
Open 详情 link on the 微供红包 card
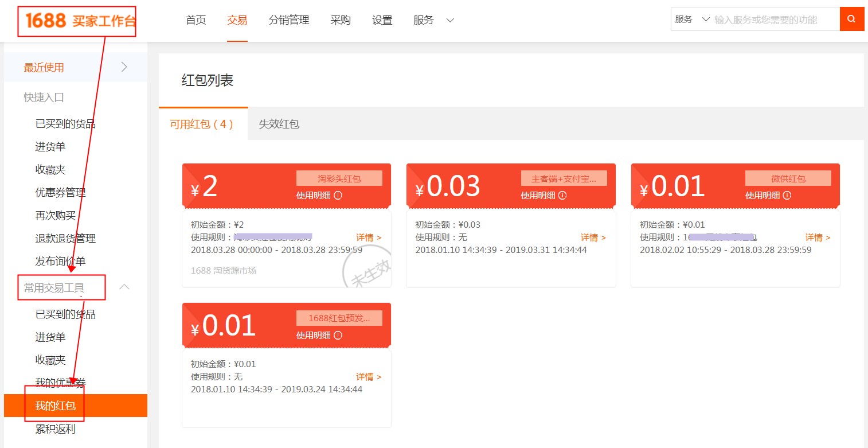[818, 237]
